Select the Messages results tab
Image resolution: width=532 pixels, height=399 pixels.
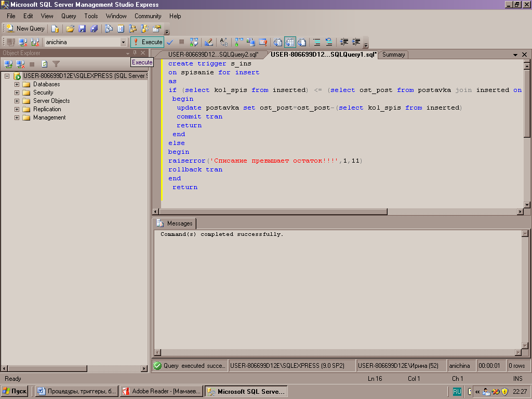click(175, 223)
